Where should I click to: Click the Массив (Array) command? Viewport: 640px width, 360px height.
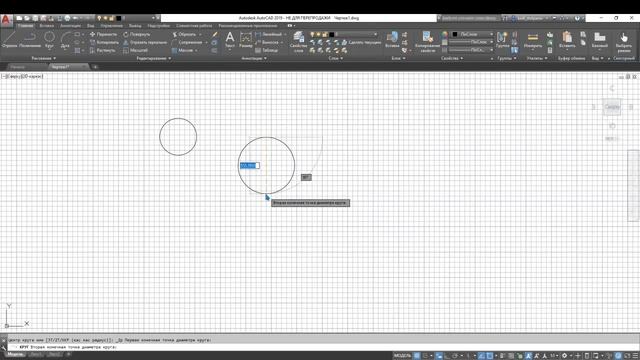(182, 51)
